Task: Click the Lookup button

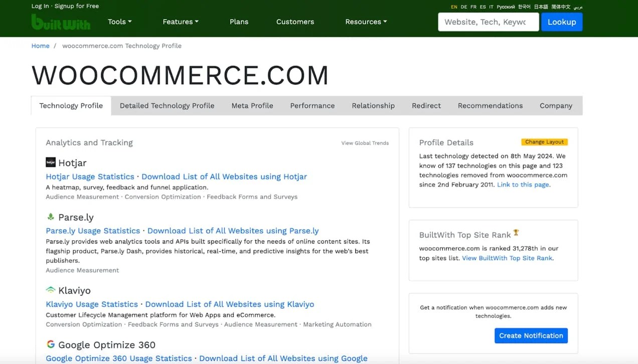Action: [x=562, y=22]
